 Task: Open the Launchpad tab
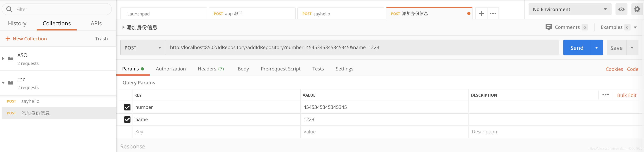tap(164, 13)
